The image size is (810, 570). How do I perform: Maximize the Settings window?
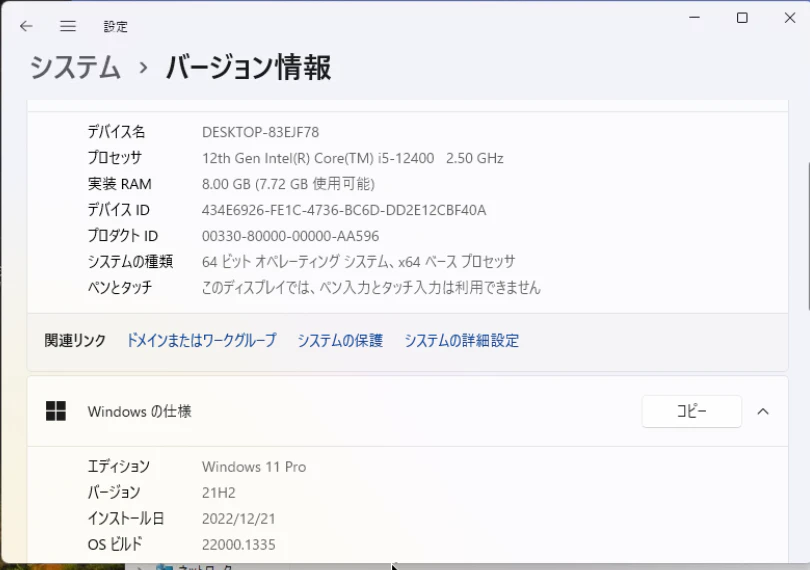(x=742, y=18)
